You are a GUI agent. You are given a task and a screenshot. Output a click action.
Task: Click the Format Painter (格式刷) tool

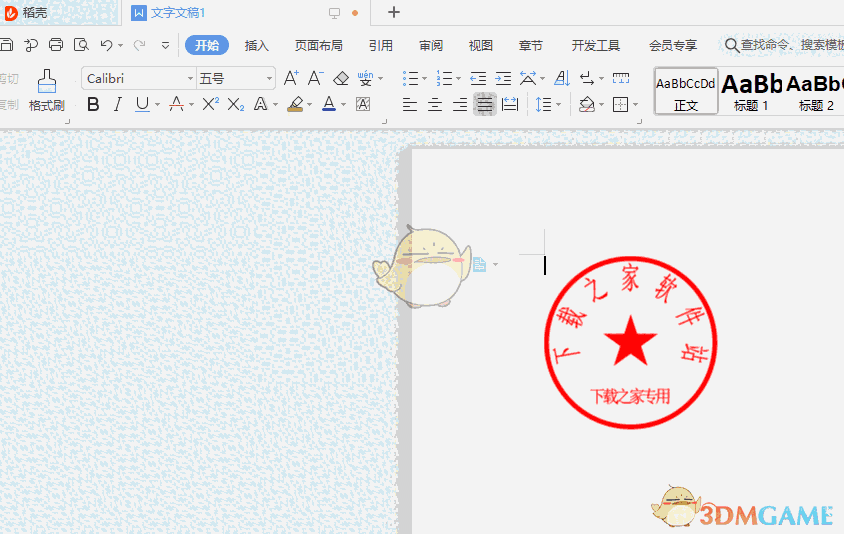tap(47, 90)
